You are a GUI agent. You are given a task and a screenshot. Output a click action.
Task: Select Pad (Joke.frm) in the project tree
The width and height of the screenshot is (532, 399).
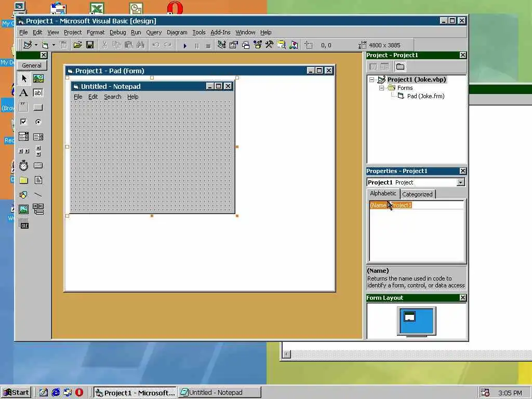425,96
